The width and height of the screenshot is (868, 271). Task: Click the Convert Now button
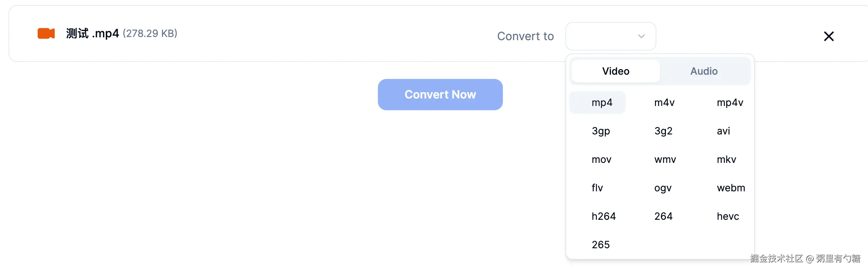coord(440,95)
